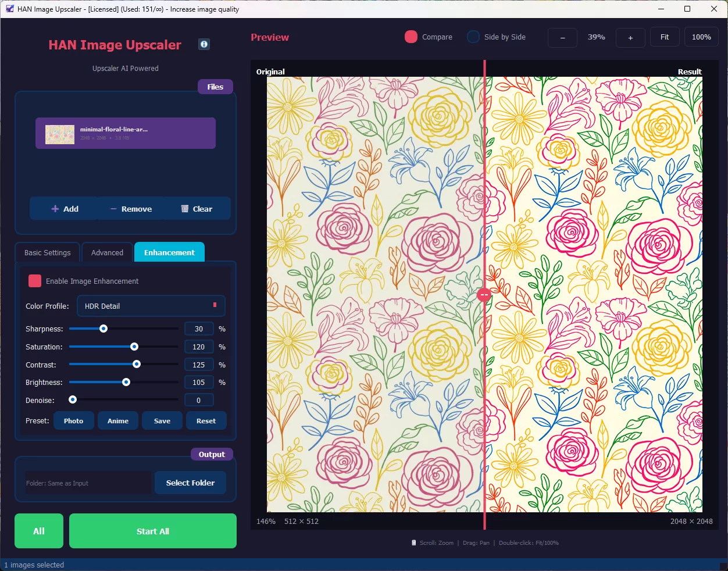Click the red compare divider handle
The width and height of the screenshot is (728, 571).
click(x=484, y=295)
